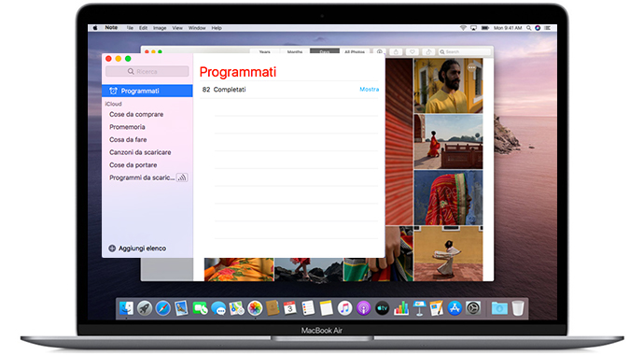The height and width of the screenshot is (355, 644).
Task: Open the Spotlight search icon in menu bar
Action: pyautogui.click(x=528, y=28)
